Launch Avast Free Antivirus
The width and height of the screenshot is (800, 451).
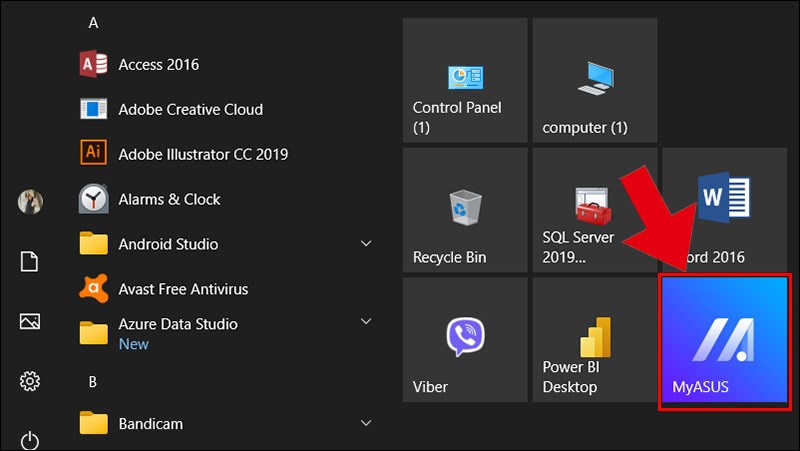coord(224,289)
